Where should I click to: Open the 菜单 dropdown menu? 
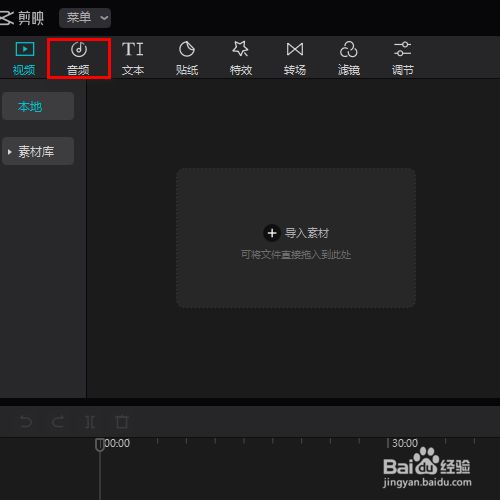85,18
